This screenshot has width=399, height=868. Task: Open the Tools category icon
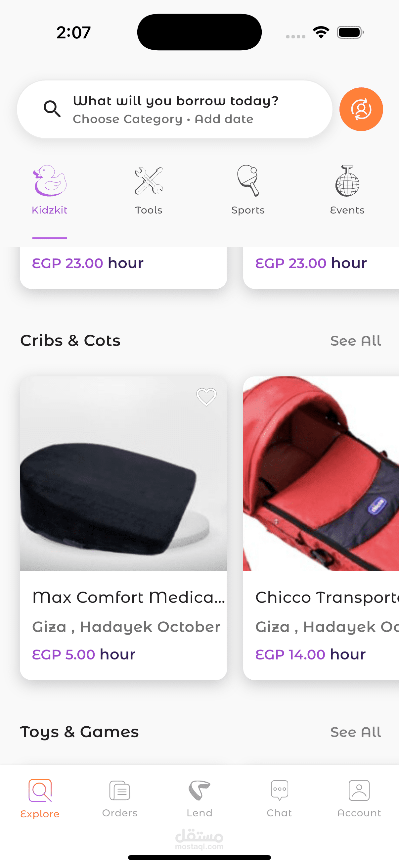[x=149, y=181]
